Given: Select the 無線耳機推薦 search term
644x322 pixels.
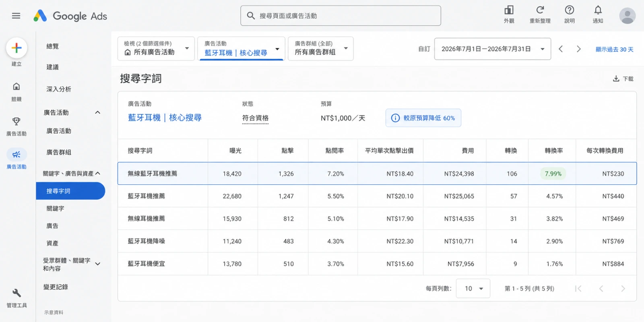Looking at the screenshot, I should [146, 219].
